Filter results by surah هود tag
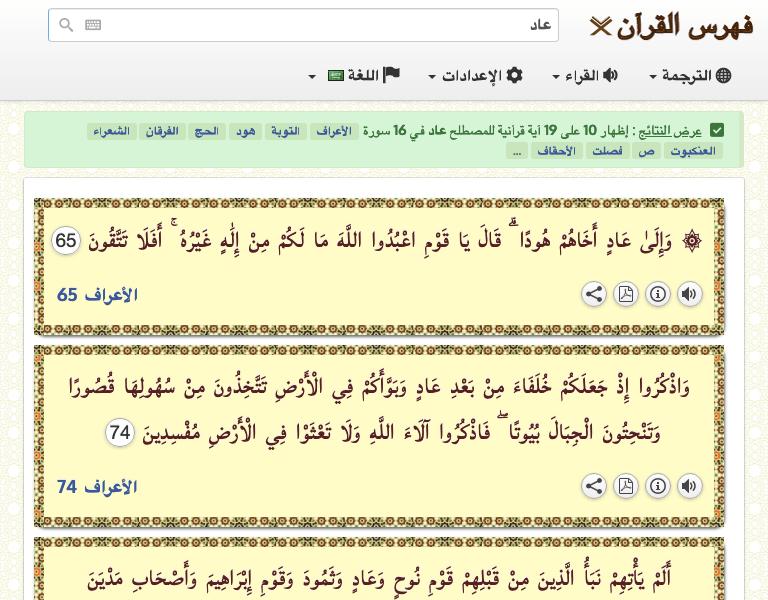 (245, 132)
